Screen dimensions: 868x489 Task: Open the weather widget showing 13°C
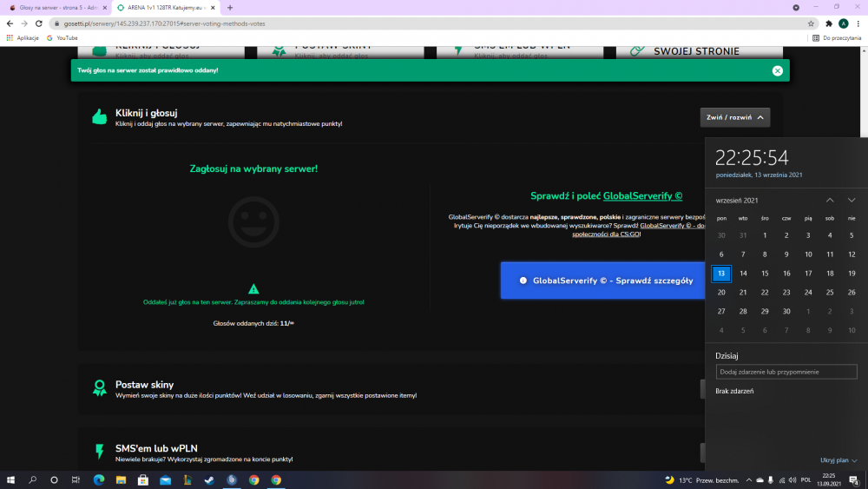[701, 480]
